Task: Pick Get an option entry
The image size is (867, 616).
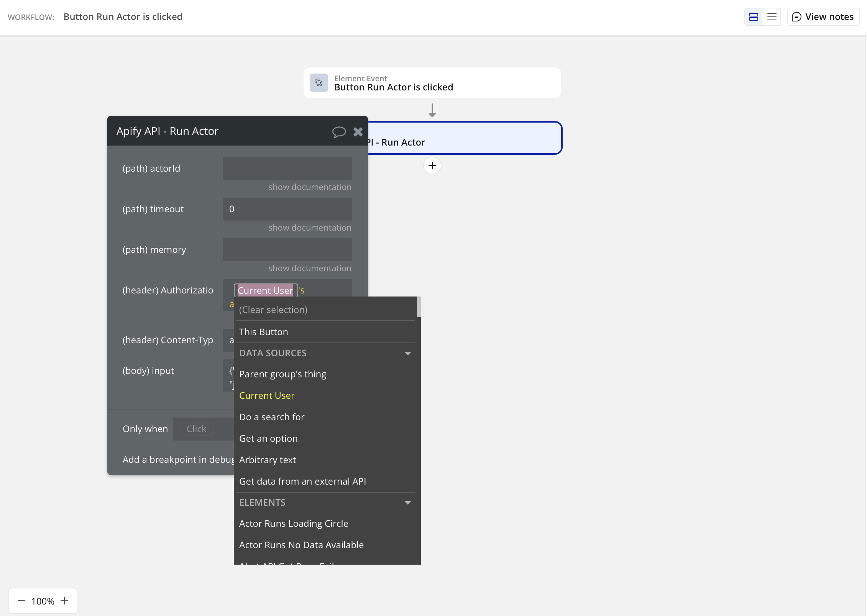Action: [268, 439]
